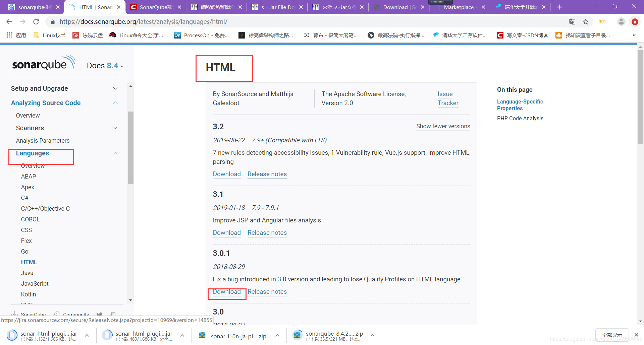644x345 pixels.
Task: Open Docs 8.4 version dropdown
Action: coord(105,66)
